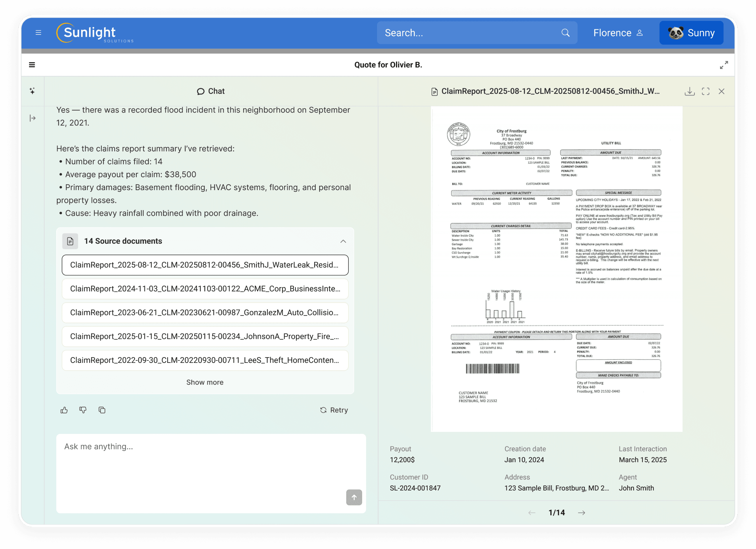Click the search magnifier icon
This screenshot has height=549, width=756.
(x=565, y=33)
